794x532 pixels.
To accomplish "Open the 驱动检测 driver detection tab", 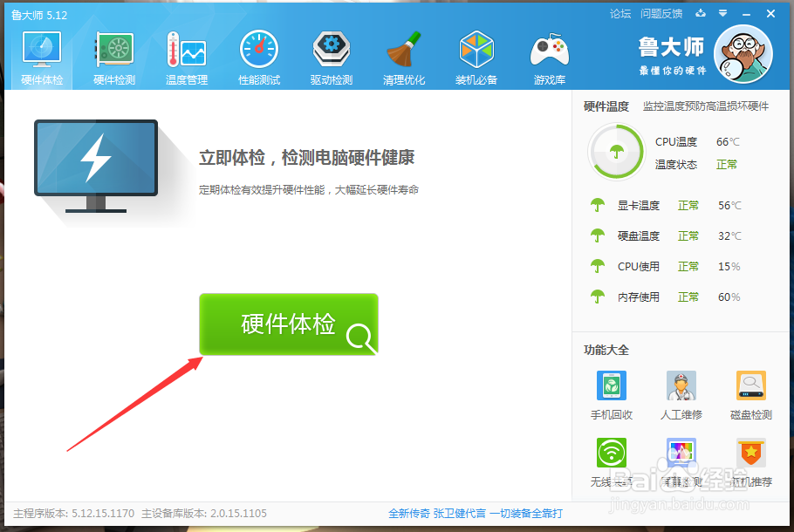I will point(332,58).
